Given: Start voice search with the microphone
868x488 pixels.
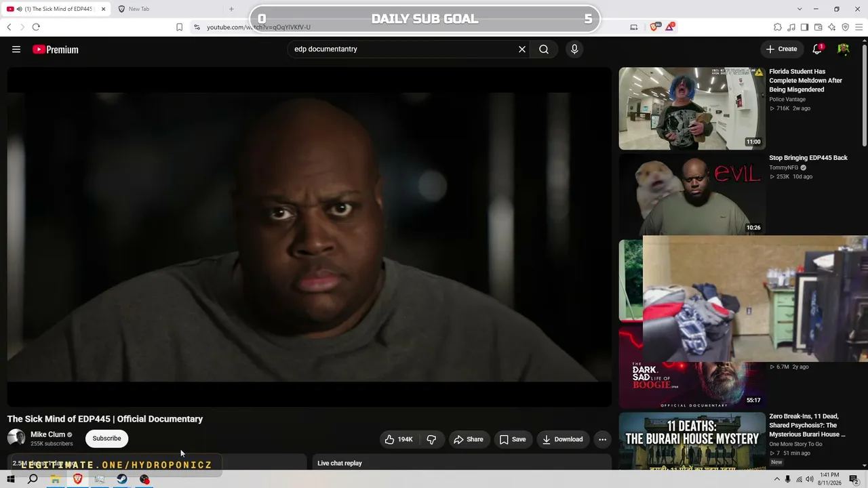Looking at the screenshot, I should click(574, 49).
